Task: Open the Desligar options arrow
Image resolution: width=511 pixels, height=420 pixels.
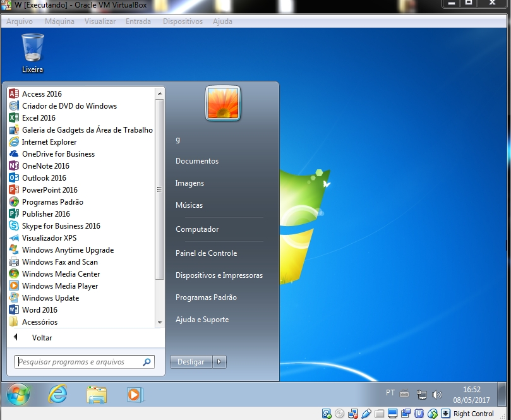Action: pos(219,362)
